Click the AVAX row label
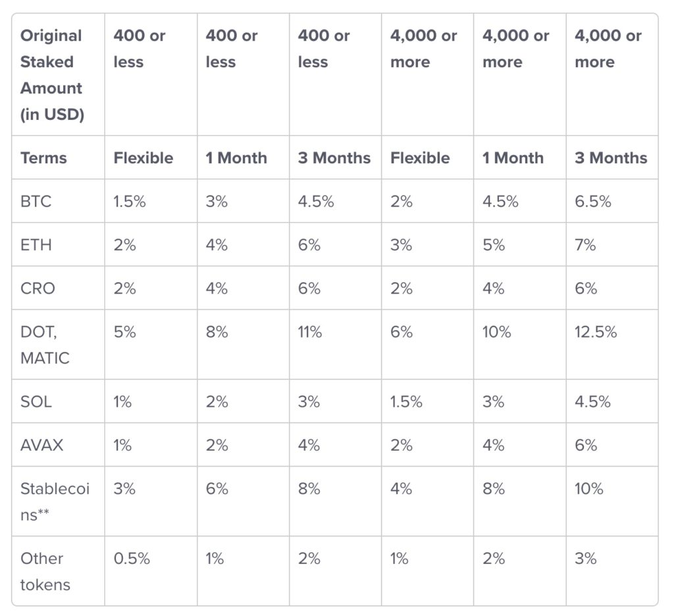674x616 pixels. (x=42, y=445)
